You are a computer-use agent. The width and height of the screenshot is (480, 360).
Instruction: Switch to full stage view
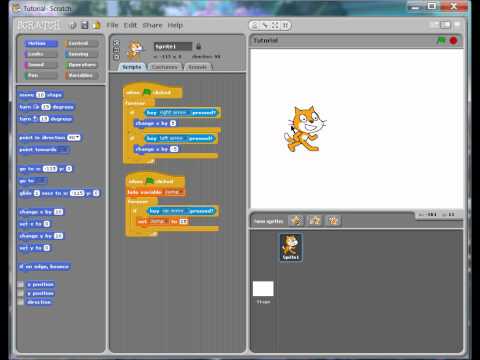pos(445,25)
